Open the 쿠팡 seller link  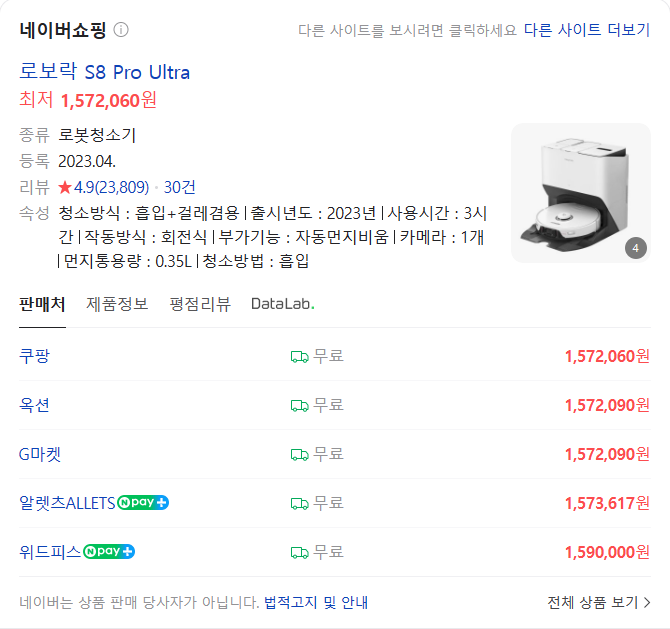coord(34,356)
